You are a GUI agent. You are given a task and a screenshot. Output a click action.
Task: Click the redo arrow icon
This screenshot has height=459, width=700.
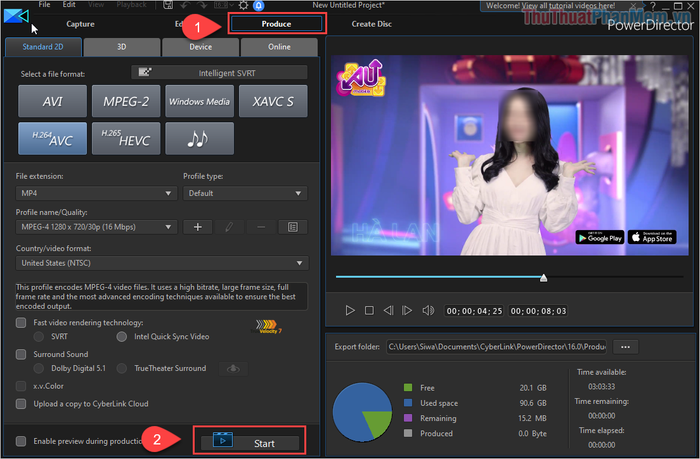(202, 5)
